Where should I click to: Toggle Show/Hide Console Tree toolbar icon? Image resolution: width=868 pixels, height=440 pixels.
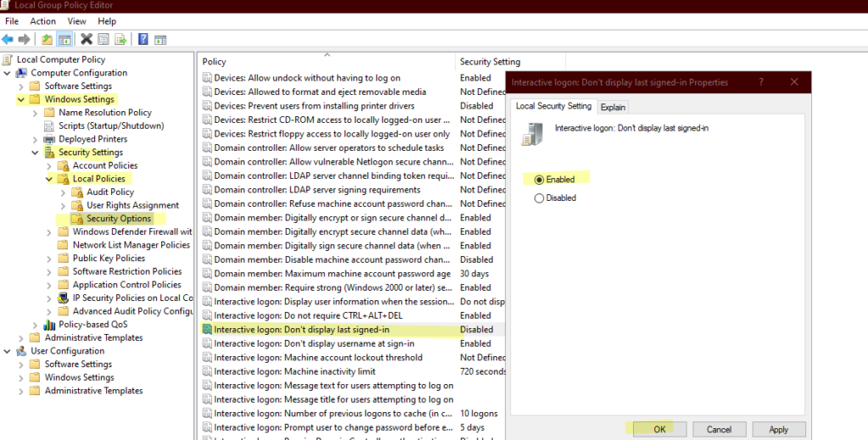coord(64,39)
